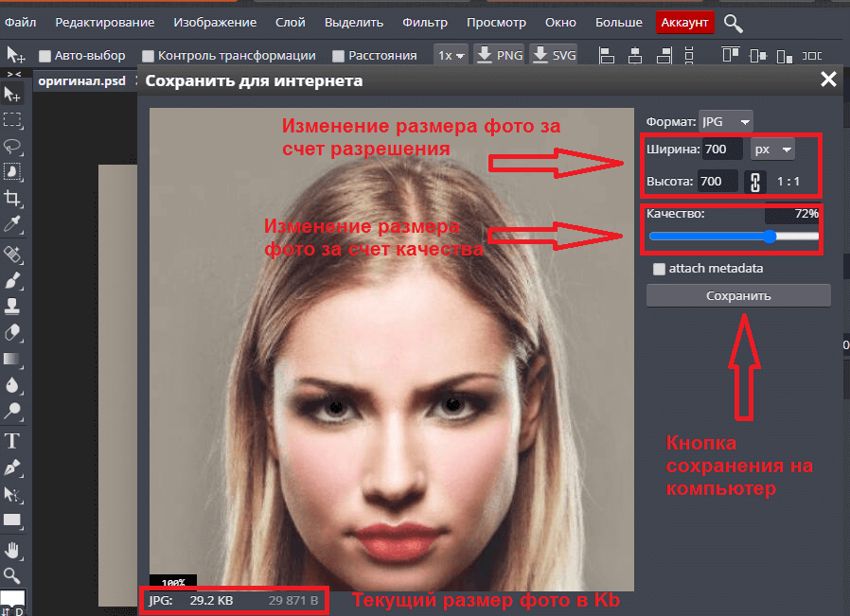Open the Больше menu

pyautogui.click(x=618, y=22)
